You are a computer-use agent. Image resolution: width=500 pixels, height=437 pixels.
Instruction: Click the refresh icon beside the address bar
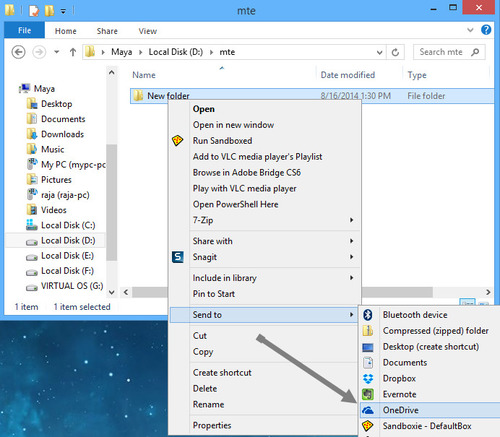[x=395, y=52]
